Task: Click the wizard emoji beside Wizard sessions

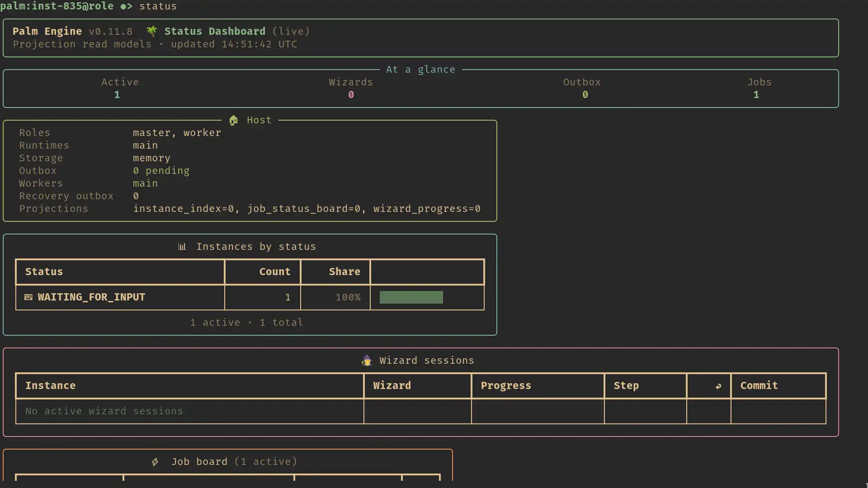Action: click(x=367, y=361)
